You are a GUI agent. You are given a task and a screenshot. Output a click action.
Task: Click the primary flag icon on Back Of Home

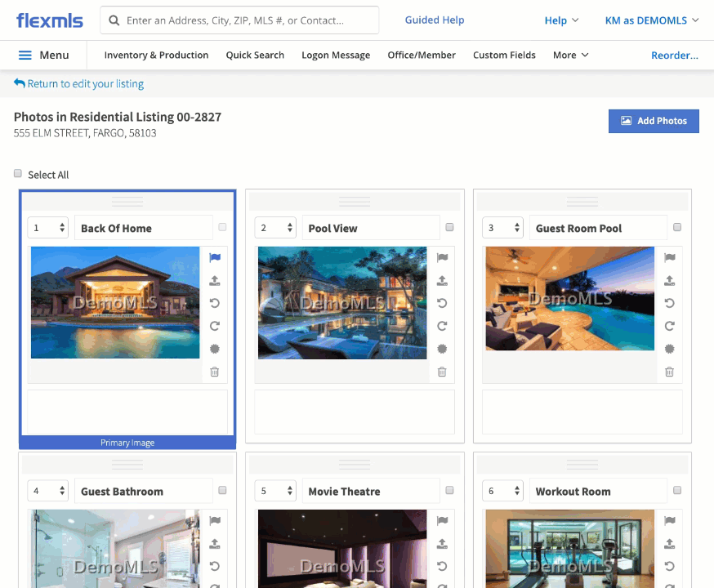(x=215, y=257)
